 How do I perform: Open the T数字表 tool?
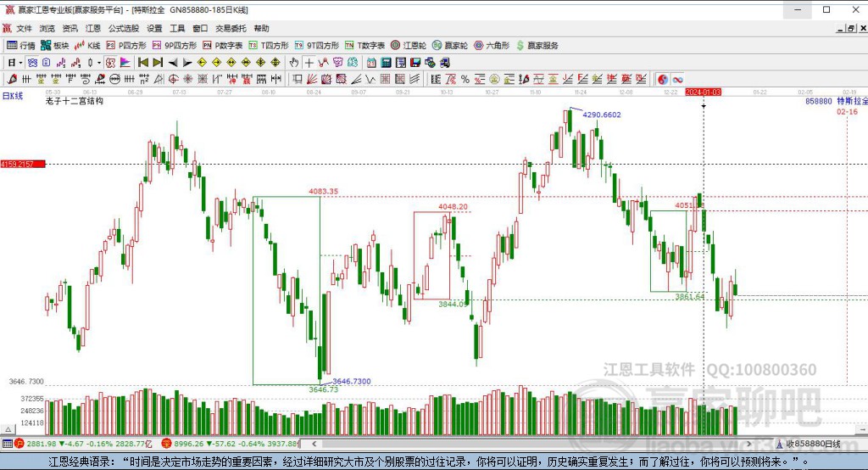click(364, 46)
